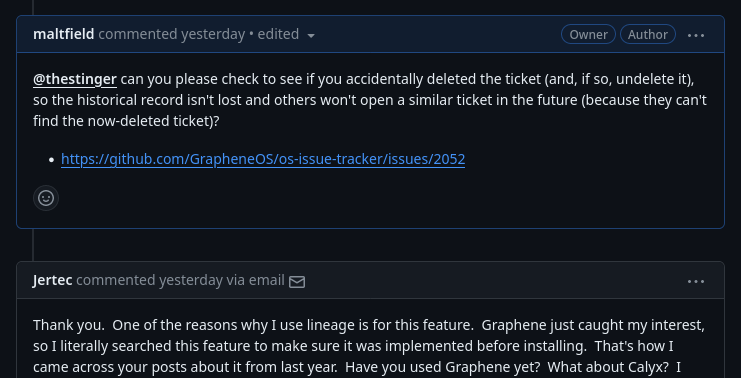
Task: Click Jertec's paragraph beginning Thank you
Action: pos(369,346)
